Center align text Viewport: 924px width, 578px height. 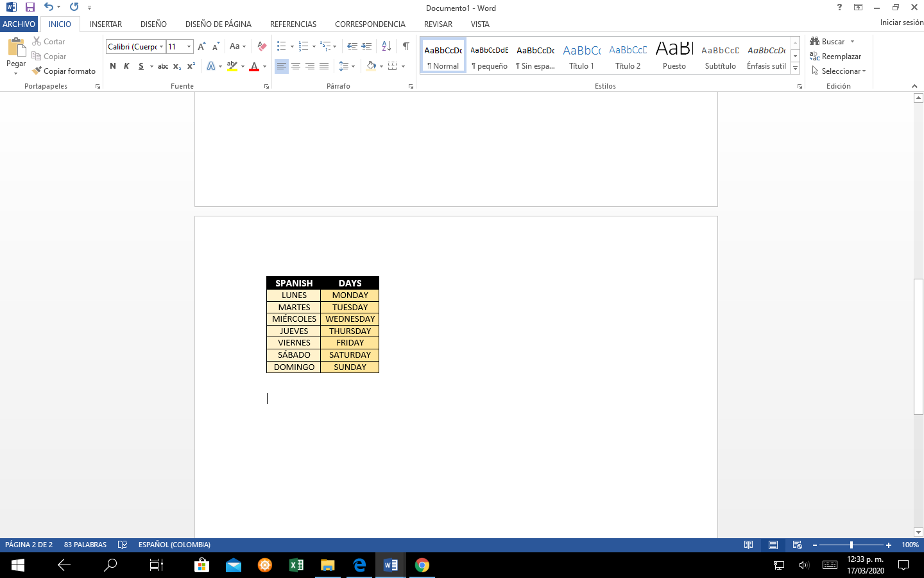click(296, 66)
